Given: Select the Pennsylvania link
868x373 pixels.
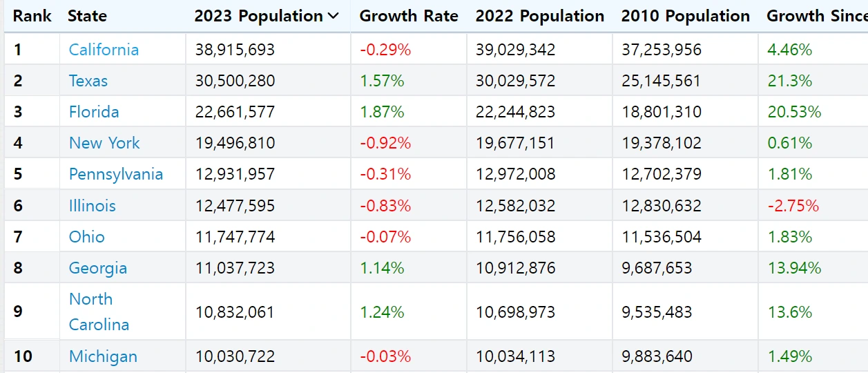Looking at the screenshot, I should 116,174.
